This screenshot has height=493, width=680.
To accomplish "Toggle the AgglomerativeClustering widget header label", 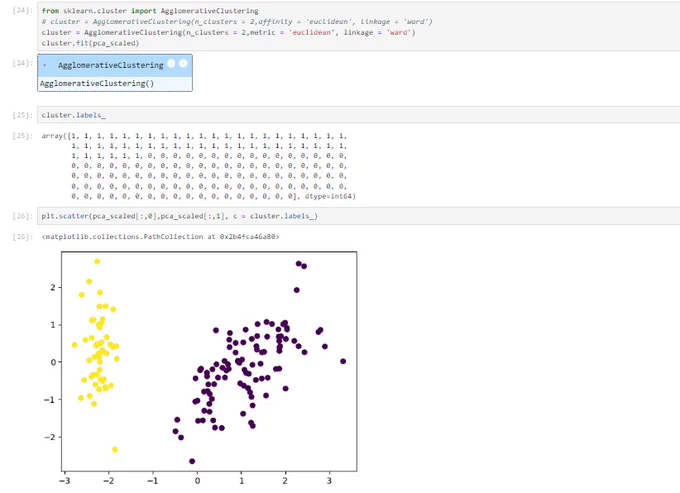I will tap(111, 65).
